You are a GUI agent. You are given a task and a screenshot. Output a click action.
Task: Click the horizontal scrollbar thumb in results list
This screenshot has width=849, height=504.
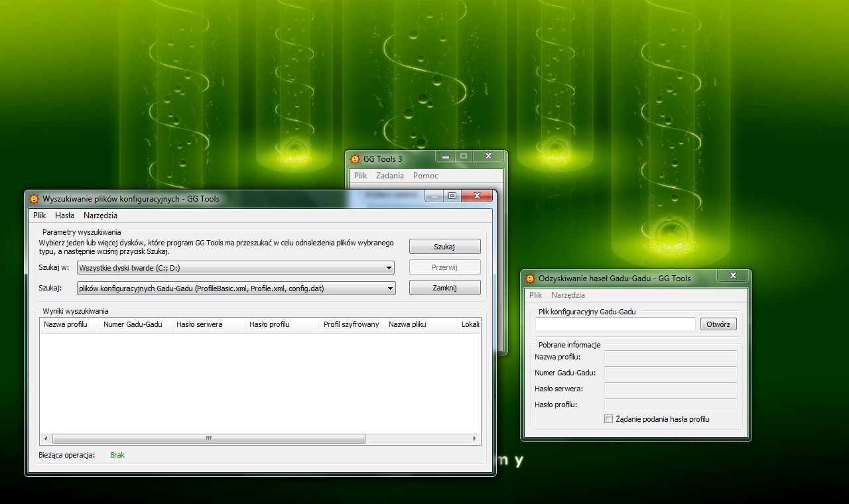pyautogui.click(x=208, y=438)
